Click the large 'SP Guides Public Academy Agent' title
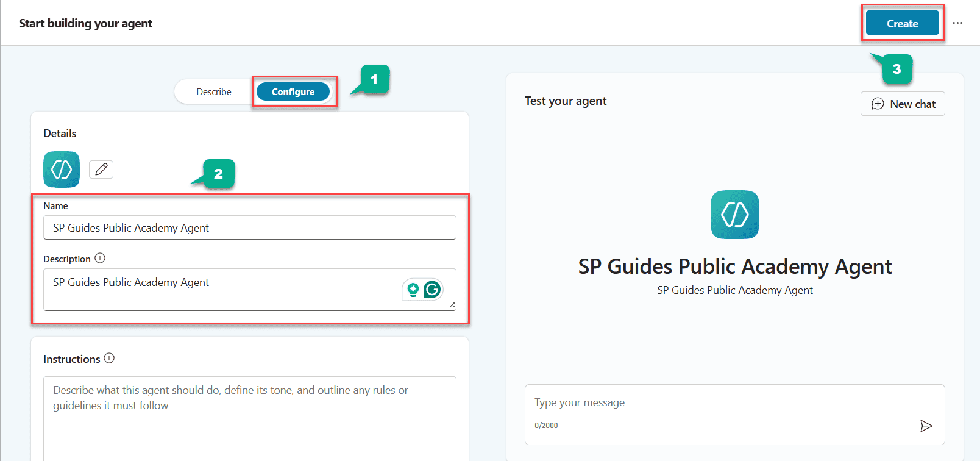The height and width of the screenshot is (461, 980). click(735, 266)
